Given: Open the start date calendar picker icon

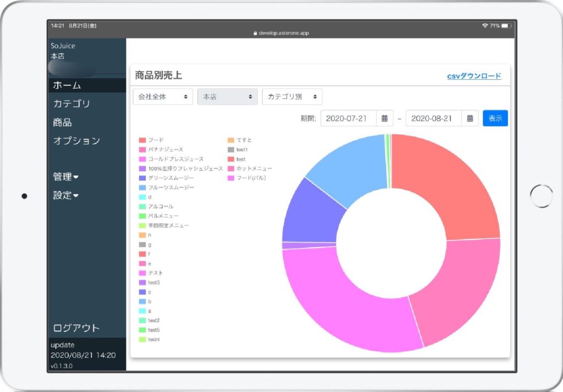Looking at the screenshot, I should point(384,118).
